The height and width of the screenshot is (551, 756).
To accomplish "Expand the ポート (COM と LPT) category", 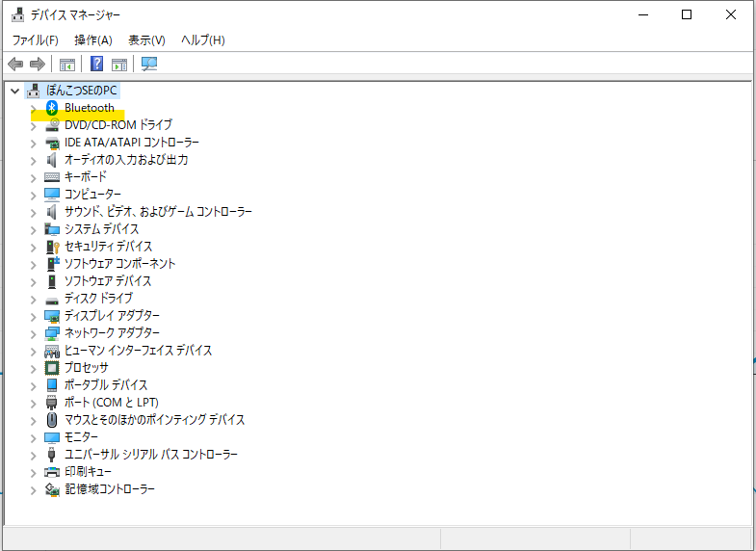I will 34,404.
